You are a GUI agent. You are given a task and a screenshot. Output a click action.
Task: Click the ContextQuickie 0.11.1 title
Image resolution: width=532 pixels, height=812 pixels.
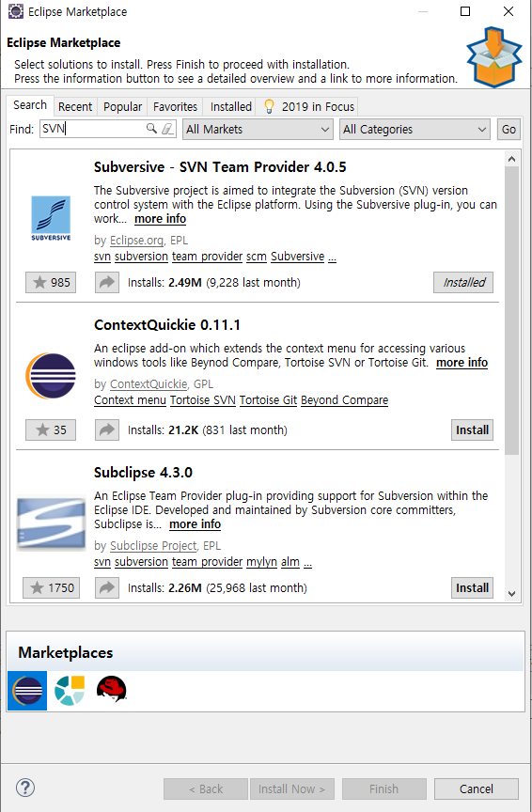(x=166, y=325)
